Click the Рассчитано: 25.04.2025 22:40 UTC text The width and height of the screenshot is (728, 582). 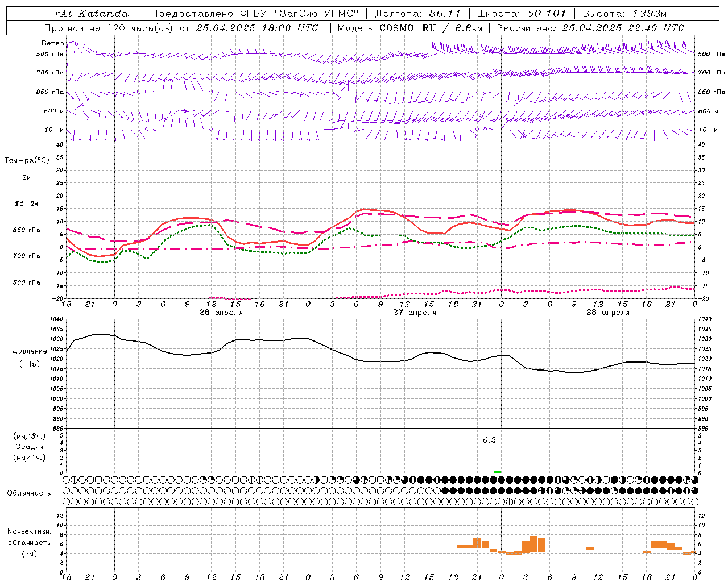point(590,28)
